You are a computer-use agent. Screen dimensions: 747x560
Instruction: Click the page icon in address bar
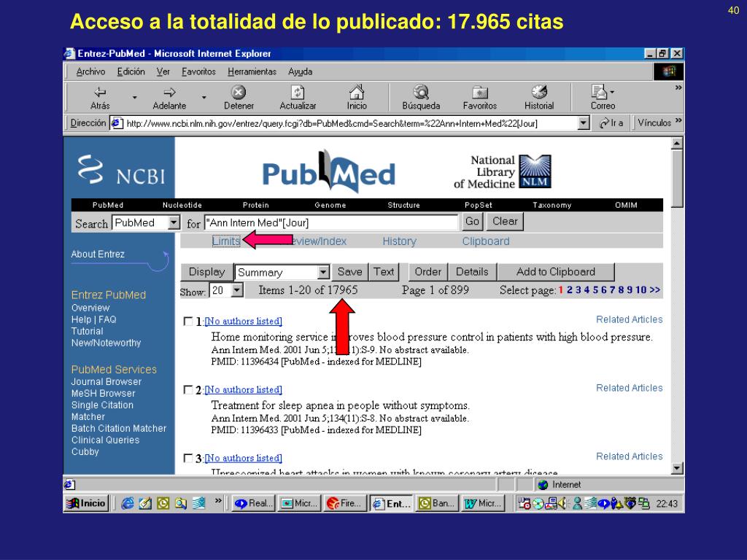click(x=117, y=123)
